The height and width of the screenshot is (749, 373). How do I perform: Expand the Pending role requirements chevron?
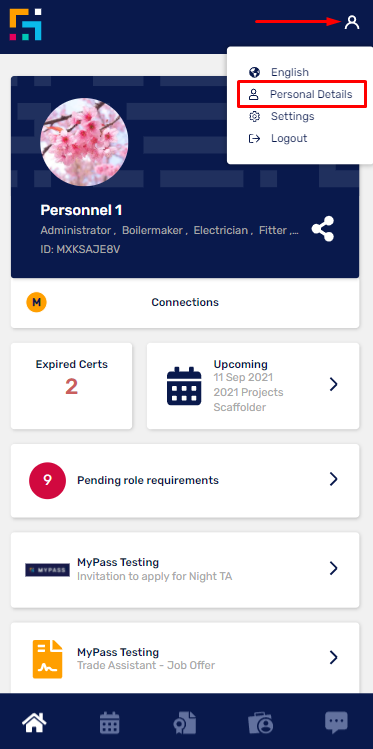point(334,480)
